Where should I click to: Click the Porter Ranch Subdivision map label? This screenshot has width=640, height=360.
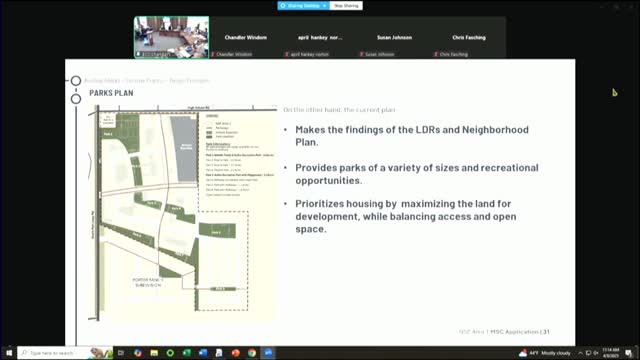click(148, 282)
